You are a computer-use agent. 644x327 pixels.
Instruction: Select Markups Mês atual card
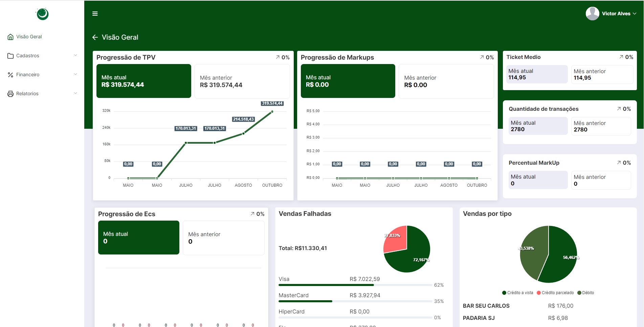[x=348, y=81]
